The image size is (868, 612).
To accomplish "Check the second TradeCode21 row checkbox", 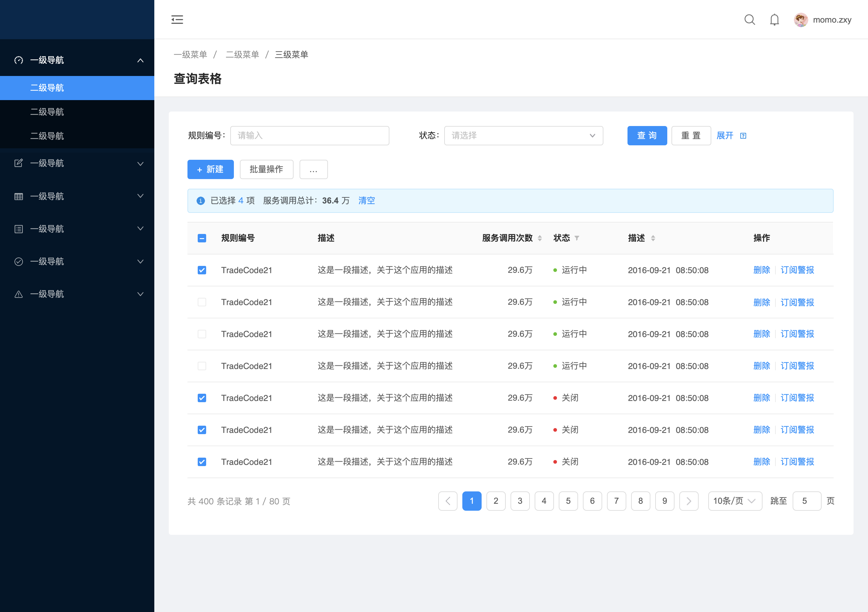I will point(202,302).
